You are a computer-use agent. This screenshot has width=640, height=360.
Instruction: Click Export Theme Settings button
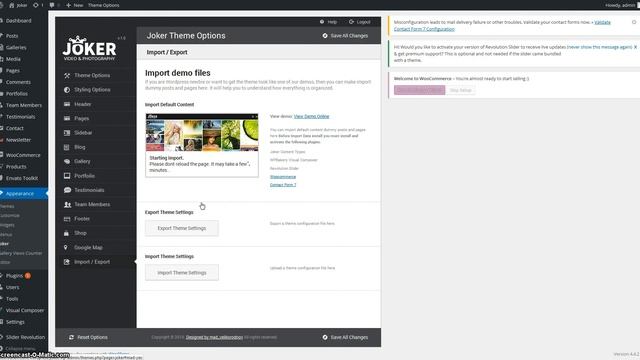coord(182,228)
